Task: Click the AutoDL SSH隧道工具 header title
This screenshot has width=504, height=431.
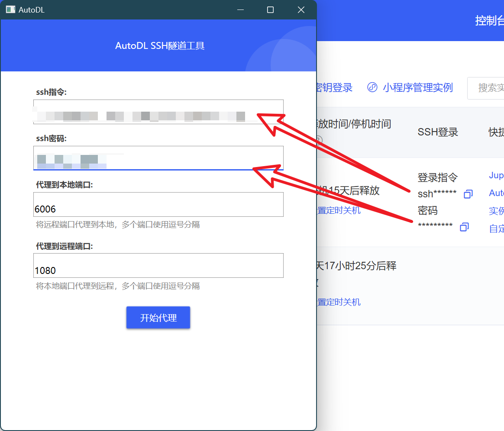Action: coord(160,45)
